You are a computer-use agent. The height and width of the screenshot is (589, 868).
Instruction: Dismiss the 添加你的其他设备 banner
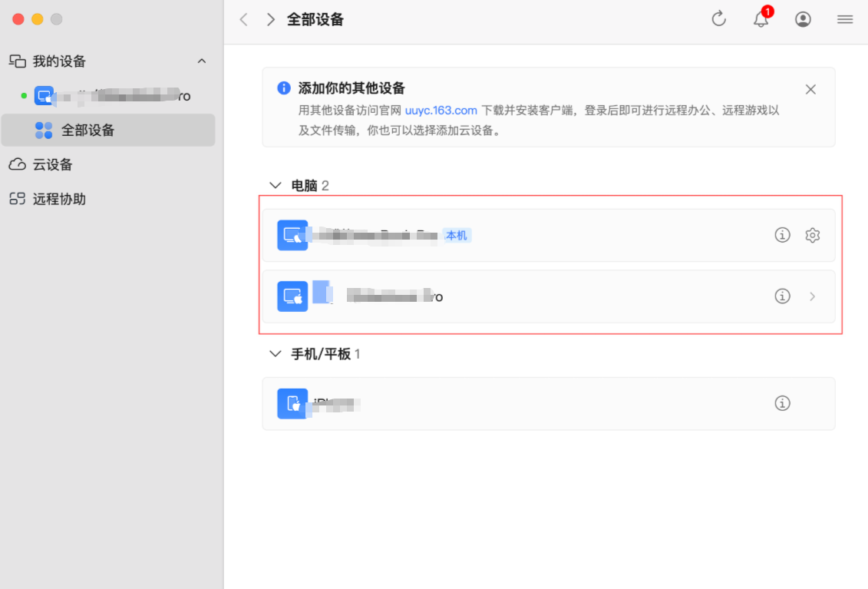810,89
